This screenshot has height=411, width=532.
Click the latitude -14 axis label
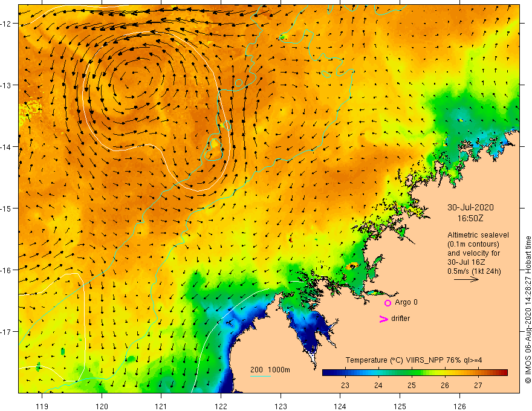tap(6, 147)
